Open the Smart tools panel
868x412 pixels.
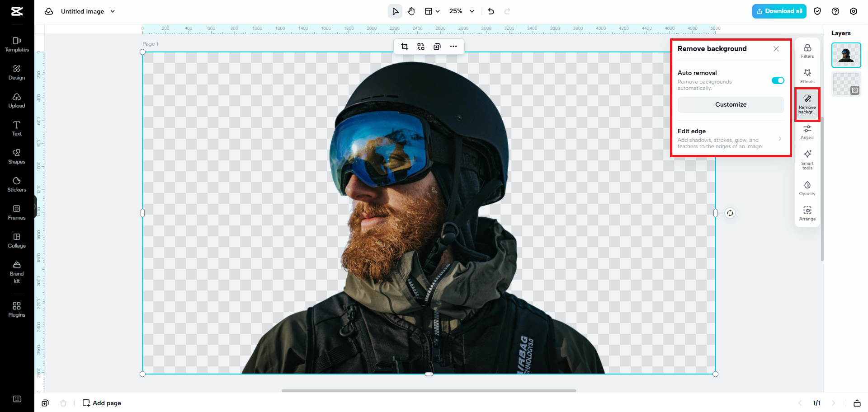[807, 160]
